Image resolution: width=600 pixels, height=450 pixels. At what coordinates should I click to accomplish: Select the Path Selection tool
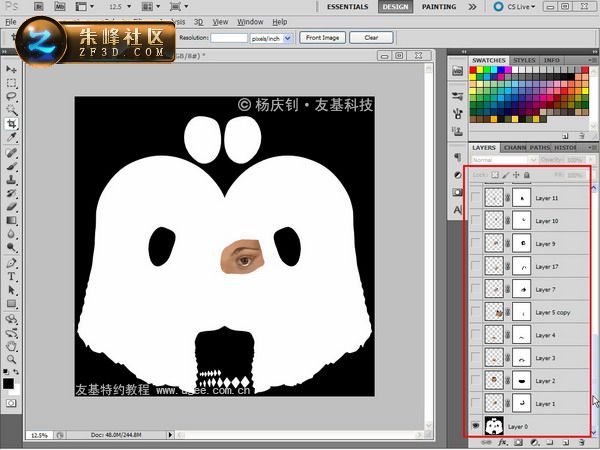(x=11, y=290)
